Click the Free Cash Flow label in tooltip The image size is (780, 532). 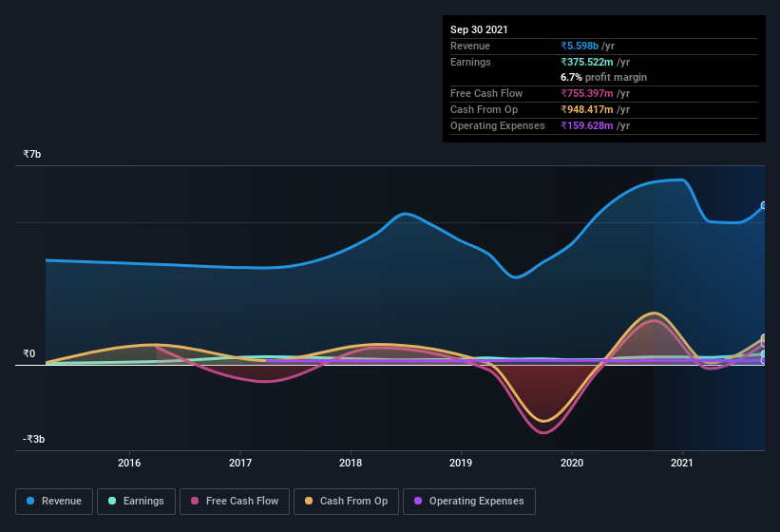click(x=486, y=93)
